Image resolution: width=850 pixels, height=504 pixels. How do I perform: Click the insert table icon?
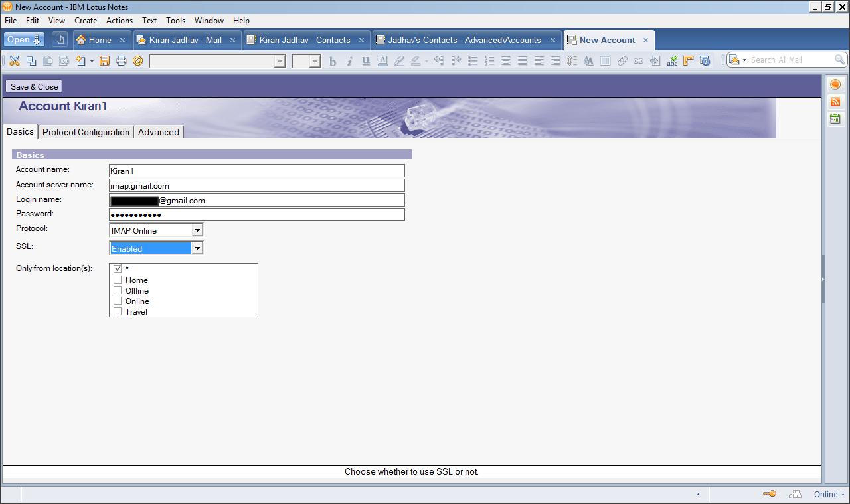[605, 61]
